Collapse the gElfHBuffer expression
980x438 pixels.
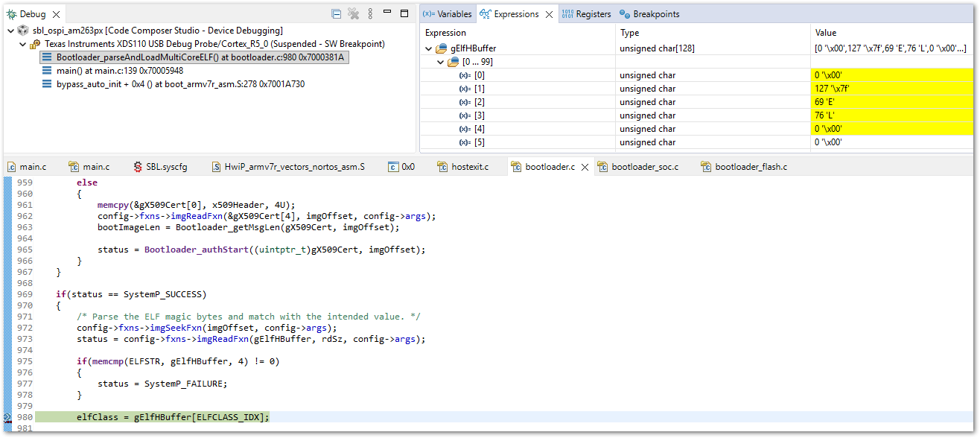point(429,48)
